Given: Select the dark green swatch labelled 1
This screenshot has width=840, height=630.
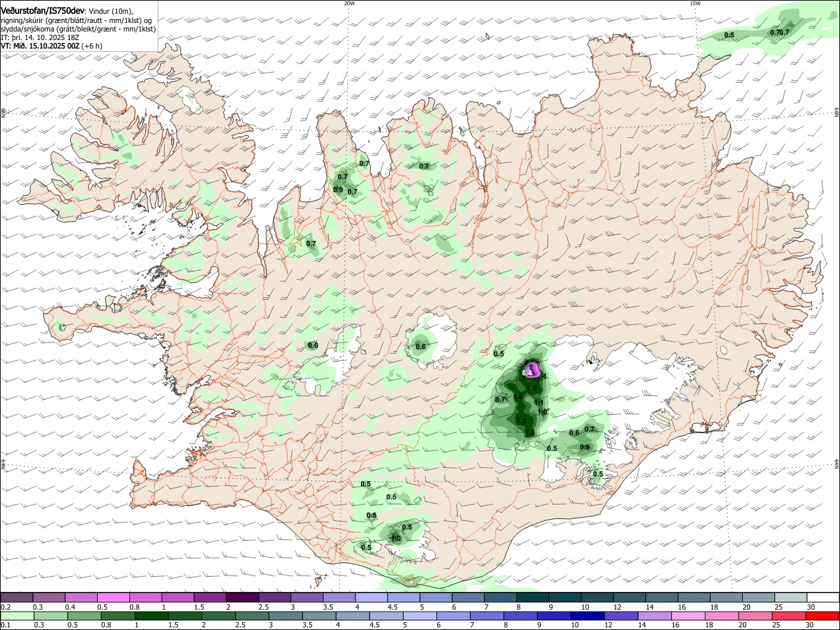Looking at the screenshot, I should coord(151,616).
